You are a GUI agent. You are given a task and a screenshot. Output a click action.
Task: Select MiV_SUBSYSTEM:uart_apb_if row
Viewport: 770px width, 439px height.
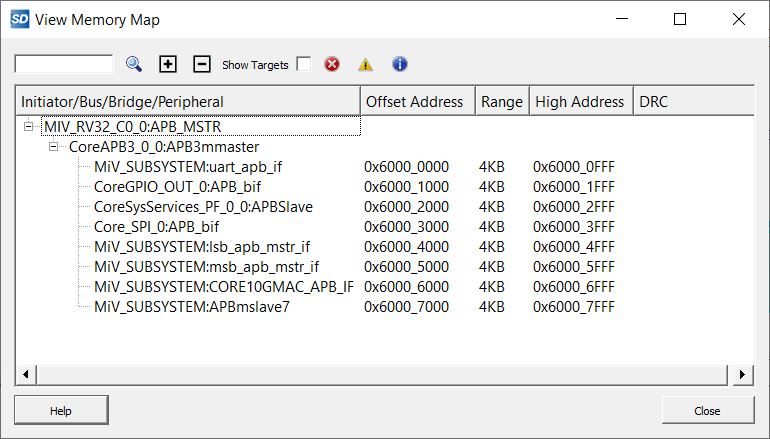click(x=188, y=167)
